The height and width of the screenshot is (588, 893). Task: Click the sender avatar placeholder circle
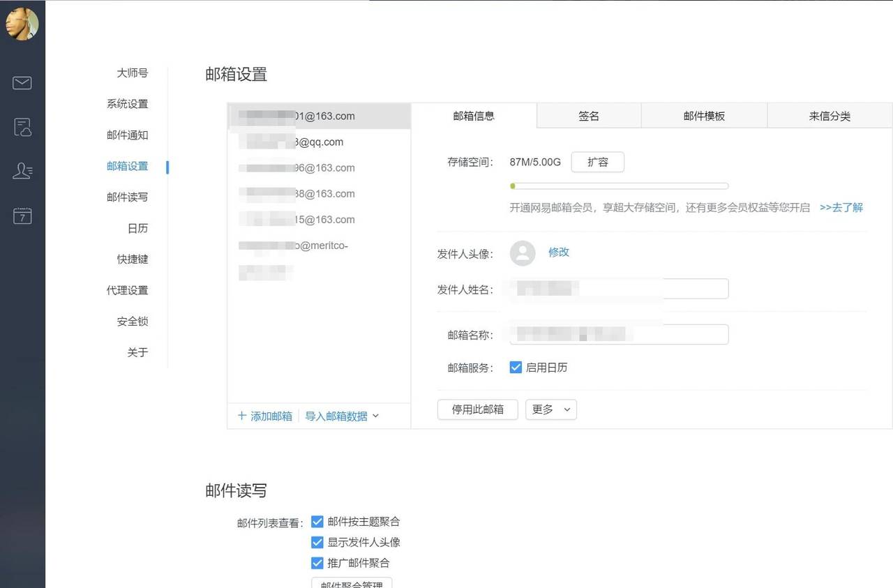pyautogui.click(x=522, y=254)
